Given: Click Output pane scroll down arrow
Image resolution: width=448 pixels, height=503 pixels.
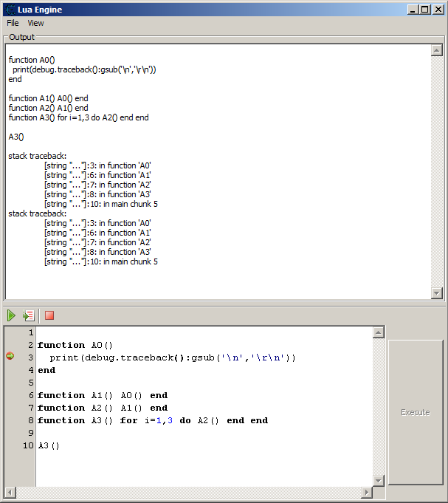Looking at the screenshot, I should pyautogui.click(x=437, y=293).
